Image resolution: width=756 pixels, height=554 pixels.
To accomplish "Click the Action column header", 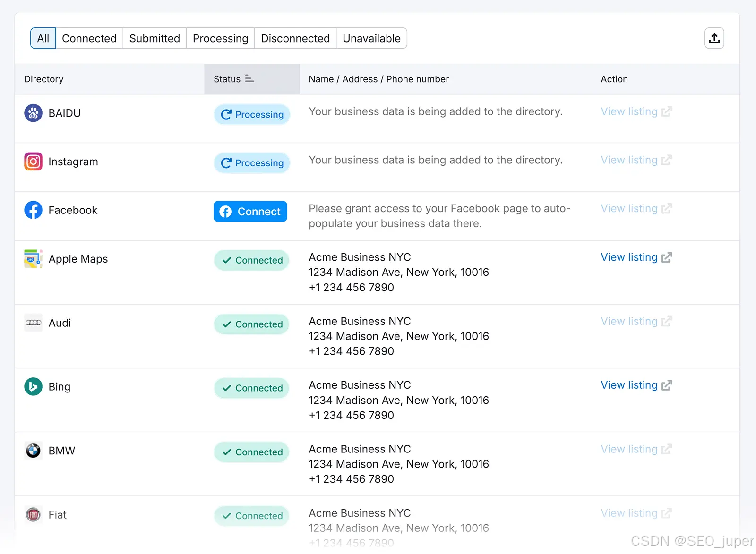I will pos(614,79).
